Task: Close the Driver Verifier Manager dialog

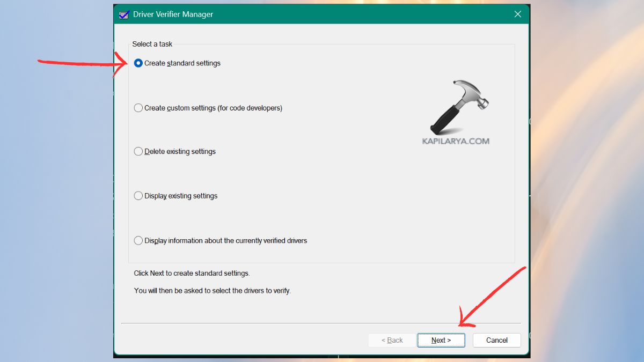Action: coord(517,14)
